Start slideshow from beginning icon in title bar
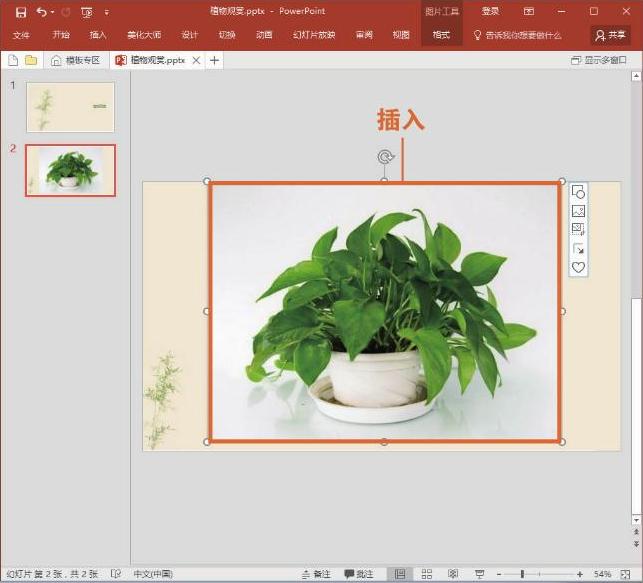Screen dimensions: 643x583 pos(87,13)
